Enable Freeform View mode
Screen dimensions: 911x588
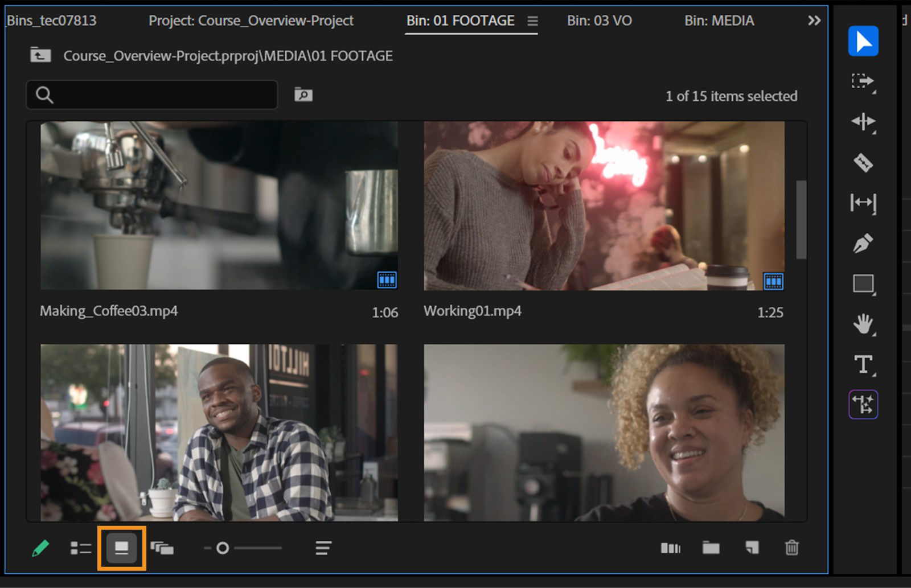(163, 548)
